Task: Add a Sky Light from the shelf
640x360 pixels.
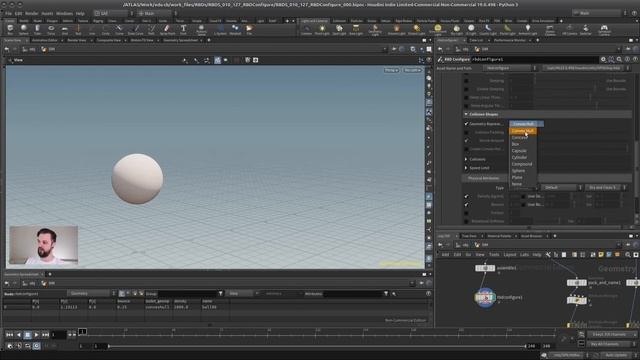Action: pos(456,29)
